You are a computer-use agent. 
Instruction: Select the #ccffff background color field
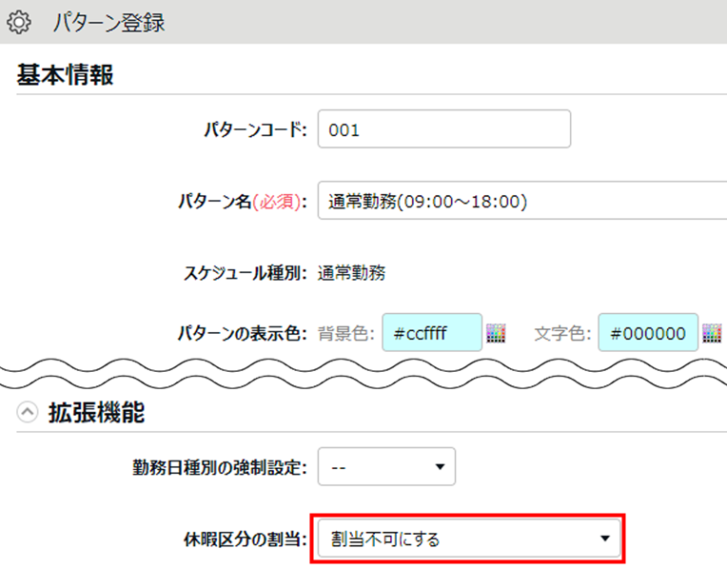point(432,332)
